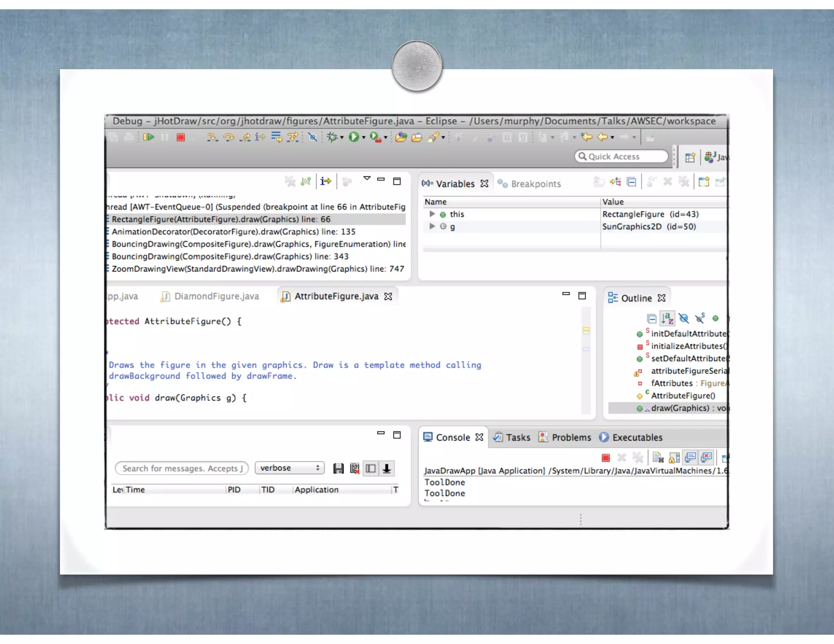This screenshot has width=834, height=644.
Task: Open the verbose log level dropdown
Action: tap(289, 468)
